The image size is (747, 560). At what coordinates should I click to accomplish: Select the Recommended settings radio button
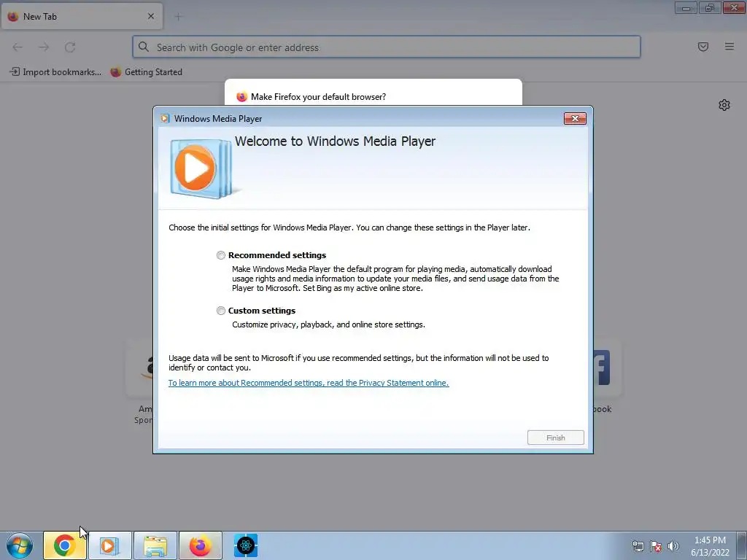pyautogui.click(x=220, y=255)
